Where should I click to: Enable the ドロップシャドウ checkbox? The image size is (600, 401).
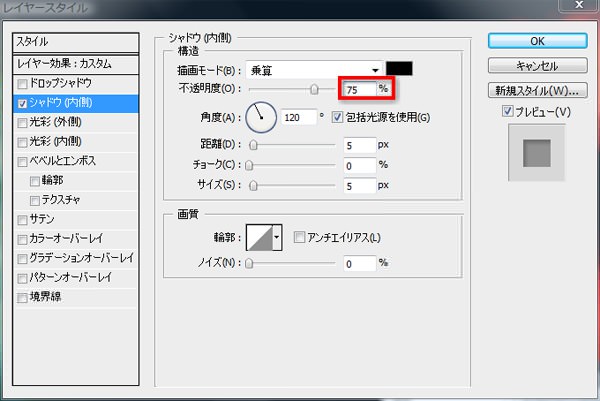(x=23, y=83)
